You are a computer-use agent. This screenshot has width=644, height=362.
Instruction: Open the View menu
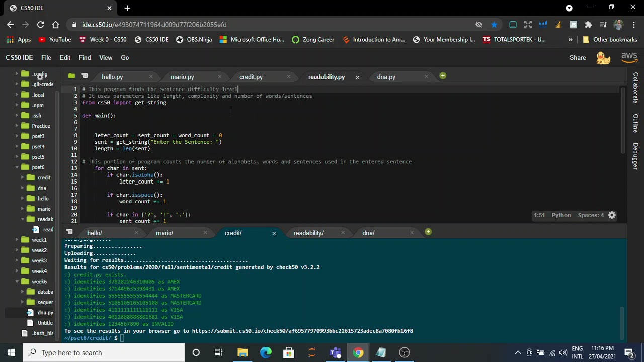tap(106, 58)
